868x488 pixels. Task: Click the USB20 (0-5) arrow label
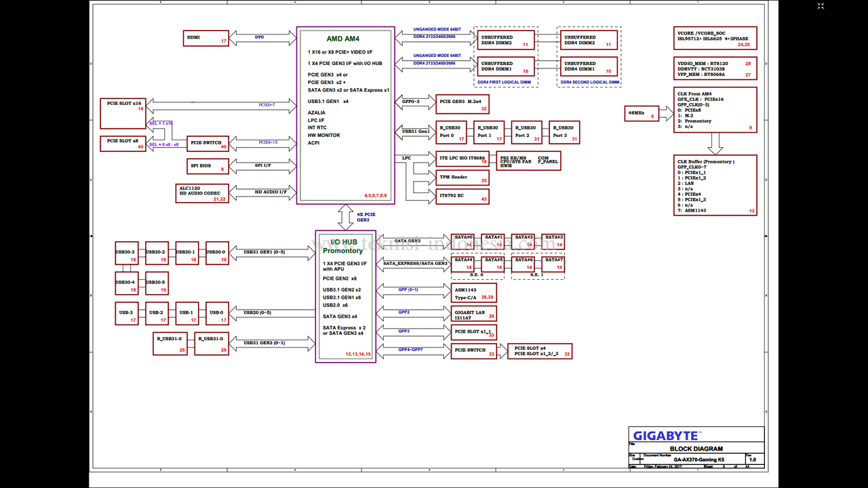[257, 312]
